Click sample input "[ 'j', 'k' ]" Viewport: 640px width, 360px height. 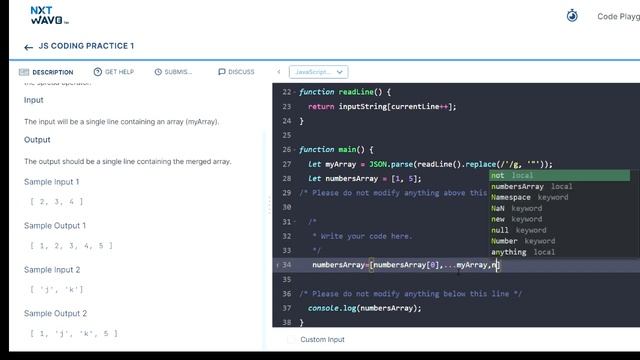[x=57, y=290]
